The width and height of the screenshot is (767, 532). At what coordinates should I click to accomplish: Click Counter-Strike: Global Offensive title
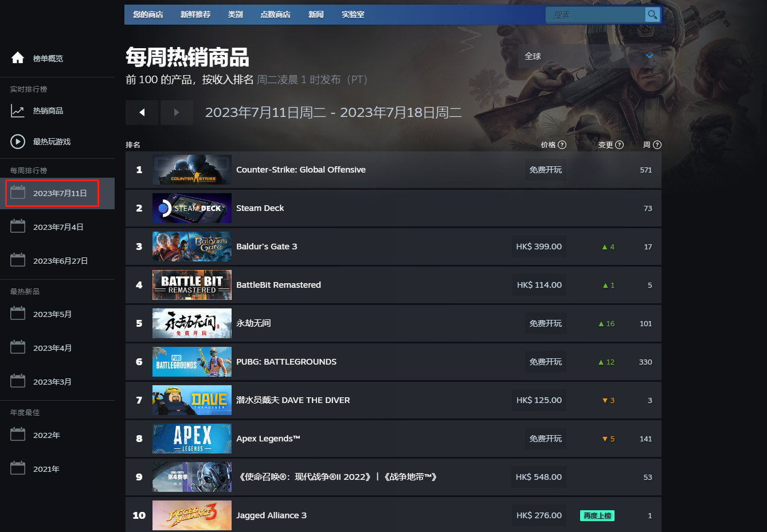coord(301,170)
